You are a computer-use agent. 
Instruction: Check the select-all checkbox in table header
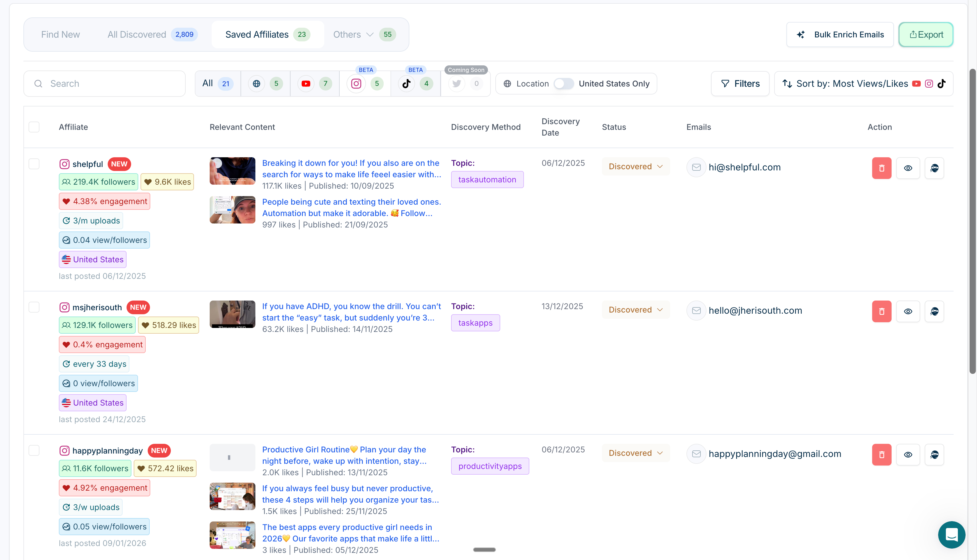click(x=34, y=127)
